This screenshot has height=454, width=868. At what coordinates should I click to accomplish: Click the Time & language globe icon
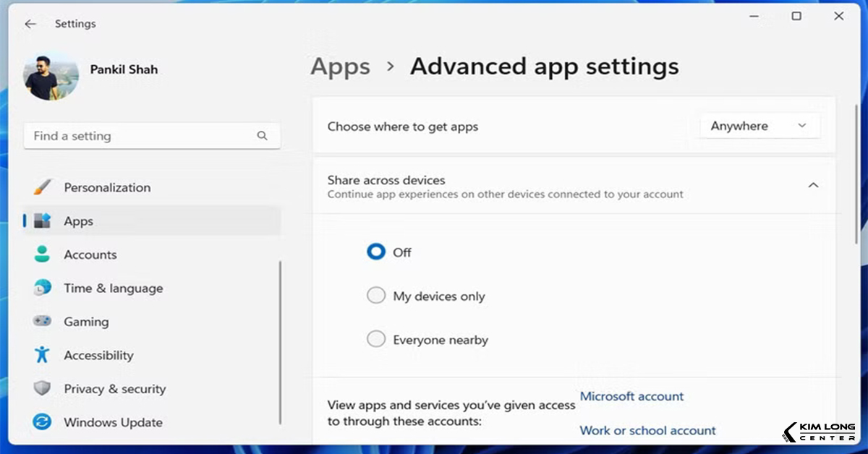point(42,288)
